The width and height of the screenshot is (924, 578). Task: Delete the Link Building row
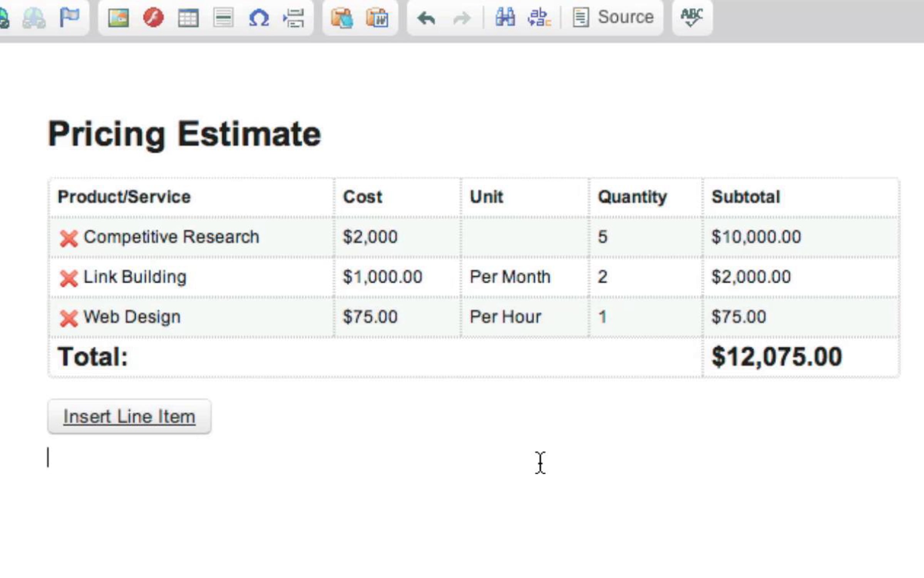pyautogui.click(x=69, y=278)
